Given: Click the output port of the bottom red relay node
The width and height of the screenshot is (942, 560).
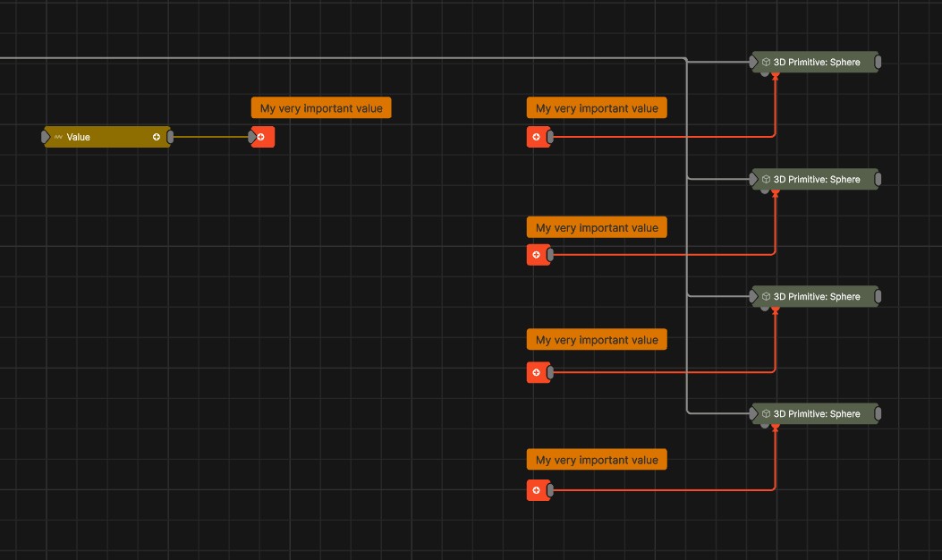Looking at the screenshot, I should 550,490.
